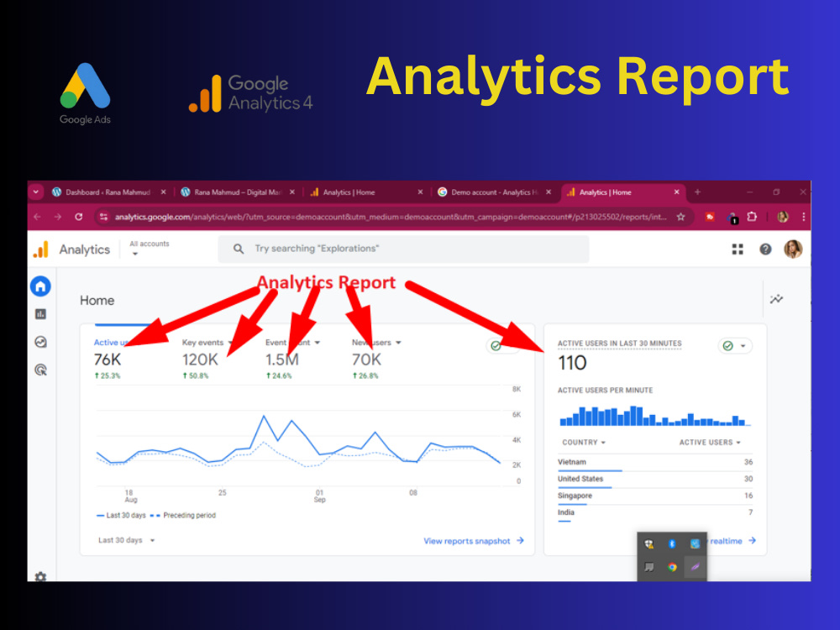The image size is (840, 630).
Task: Open the COUNTRY dimension dropdown
Action: coord(584,442)
